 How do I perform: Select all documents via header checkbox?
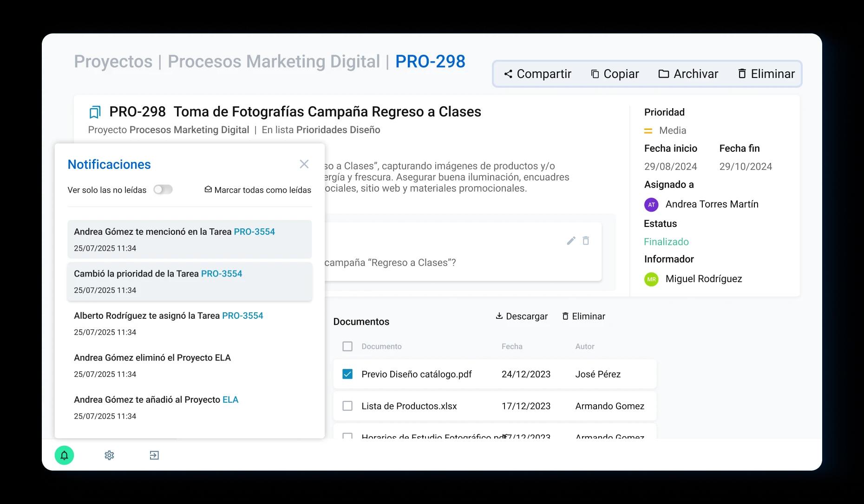coord(347,347)
